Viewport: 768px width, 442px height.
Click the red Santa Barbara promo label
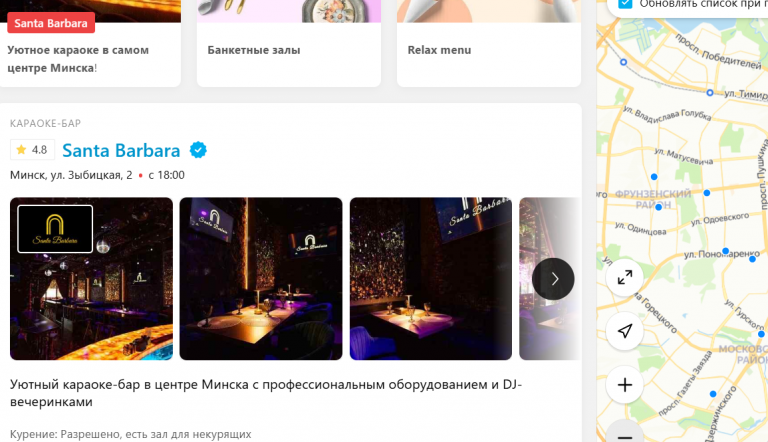[51, 23]
